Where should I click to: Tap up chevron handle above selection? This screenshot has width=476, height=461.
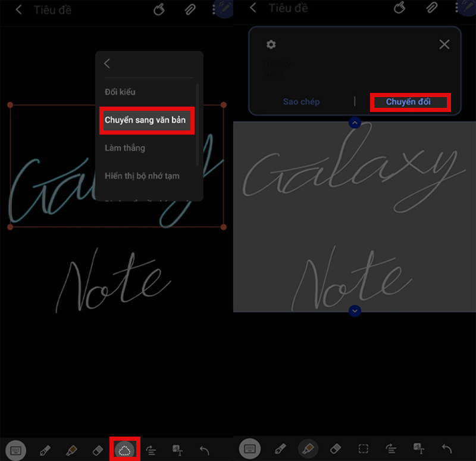click(355, 123)
